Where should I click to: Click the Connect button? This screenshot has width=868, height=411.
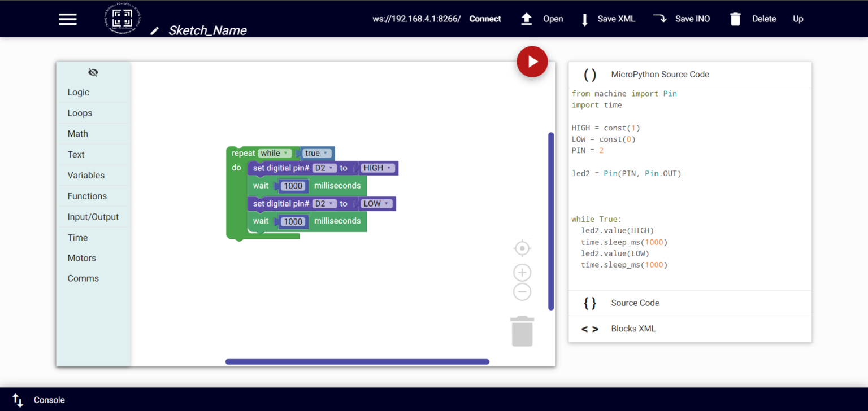tap(485, 19)
